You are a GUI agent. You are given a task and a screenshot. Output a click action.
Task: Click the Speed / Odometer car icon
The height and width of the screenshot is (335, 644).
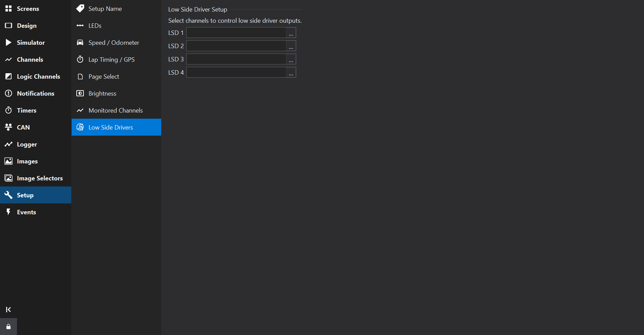[x=80, y=42]
